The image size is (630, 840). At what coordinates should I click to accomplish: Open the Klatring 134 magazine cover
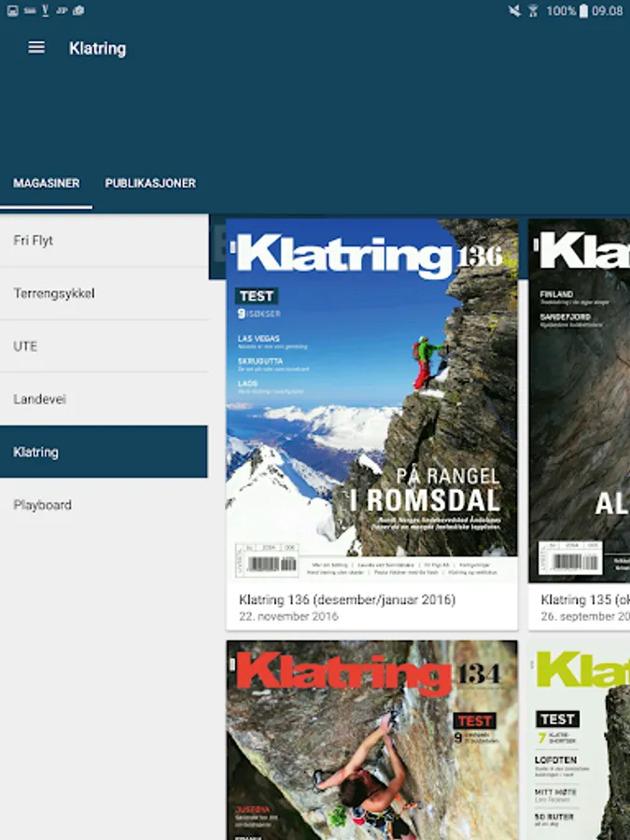tap(371, 740)
